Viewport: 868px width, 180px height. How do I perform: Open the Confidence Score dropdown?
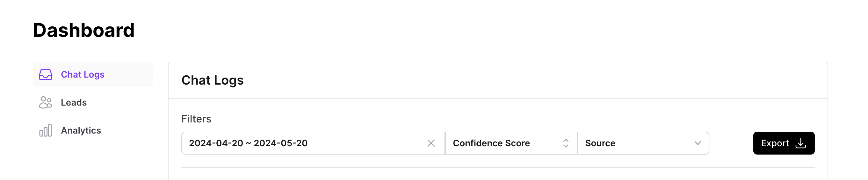pos(511,143)
